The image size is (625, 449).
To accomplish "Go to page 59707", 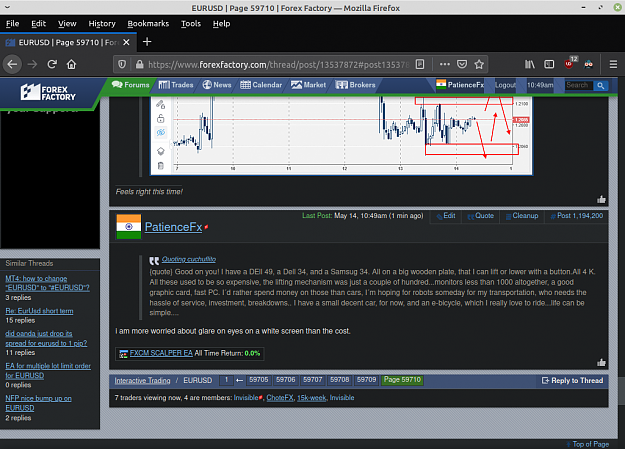I will [312, 380].
